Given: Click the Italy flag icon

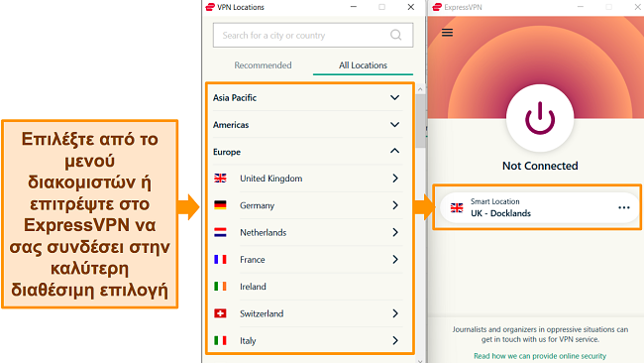Looking at the screenshot, I should 220,340.
